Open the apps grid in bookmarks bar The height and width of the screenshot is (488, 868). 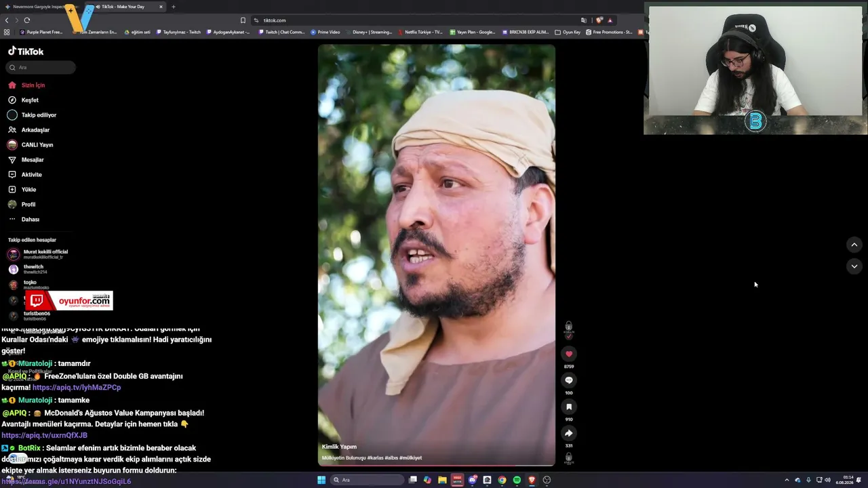tap(7, 32)
